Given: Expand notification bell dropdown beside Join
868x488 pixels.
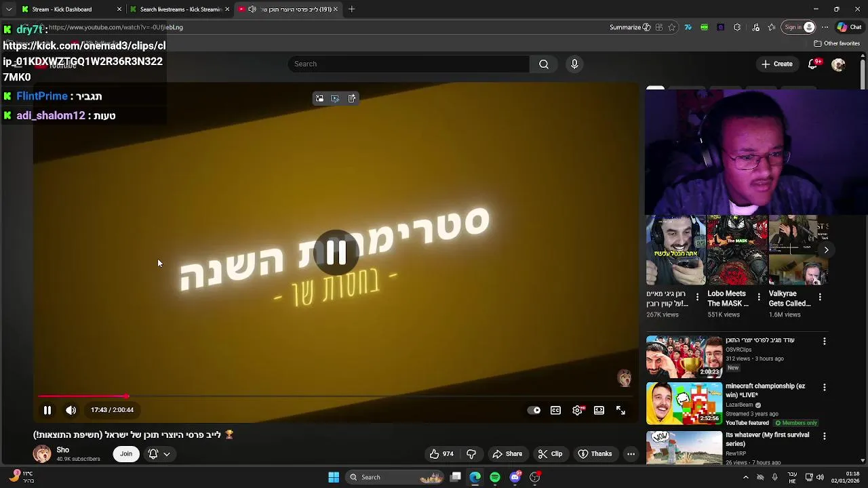Looking at the screenshot, I should 159,454.
